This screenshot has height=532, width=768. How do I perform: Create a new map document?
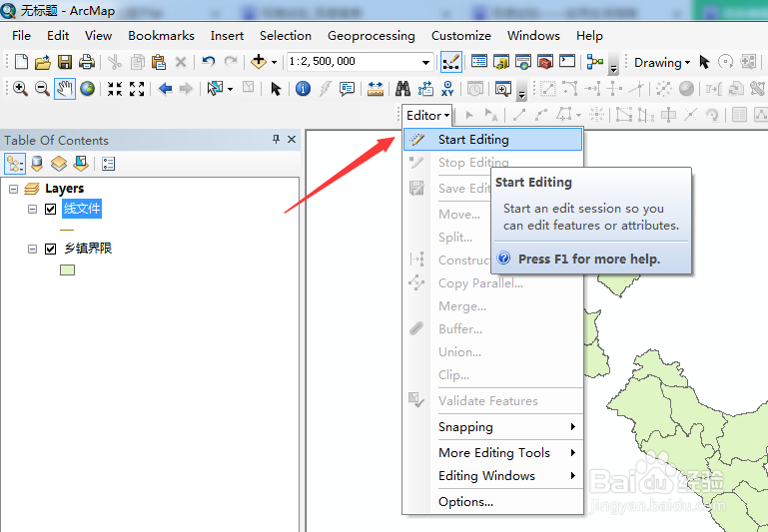(21, 62)
